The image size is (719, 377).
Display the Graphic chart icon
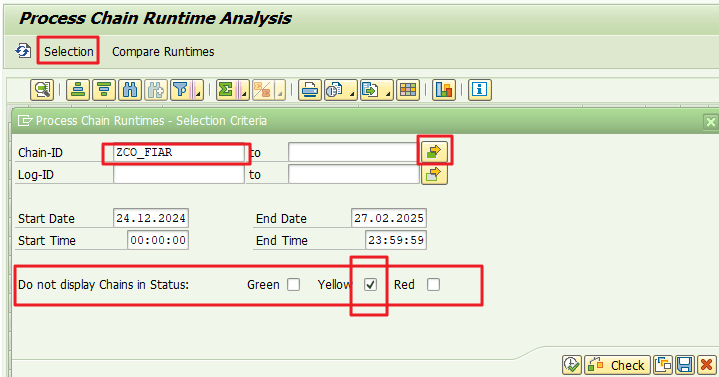tap(444, 89)
